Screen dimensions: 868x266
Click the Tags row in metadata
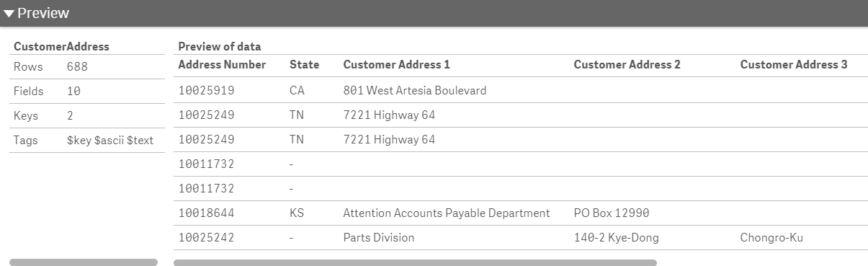click(x=87, y=140)
